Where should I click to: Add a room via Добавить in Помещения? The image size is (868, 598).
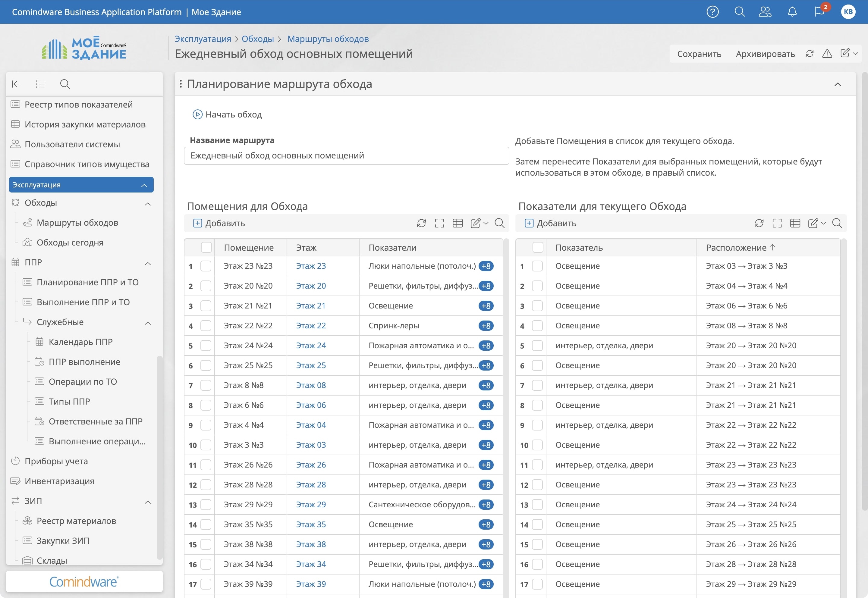coord(219,223)
